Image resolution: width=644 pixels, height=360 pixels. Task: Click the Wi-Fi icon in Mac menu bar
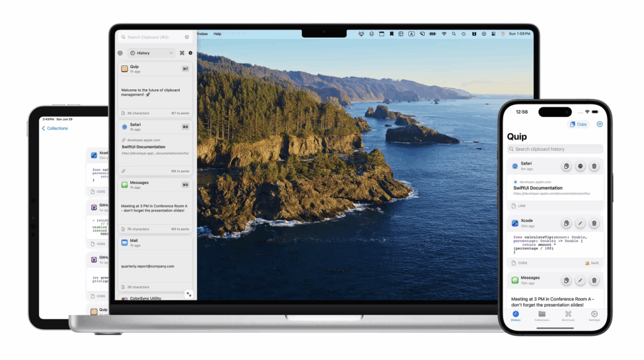click(x=444, y=34)
